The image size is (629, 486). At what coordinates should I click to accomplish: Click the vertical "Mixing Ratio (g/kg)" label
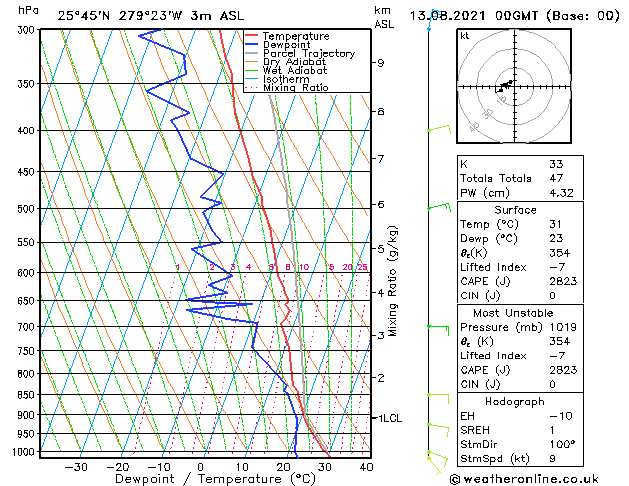tap(393, 281)
